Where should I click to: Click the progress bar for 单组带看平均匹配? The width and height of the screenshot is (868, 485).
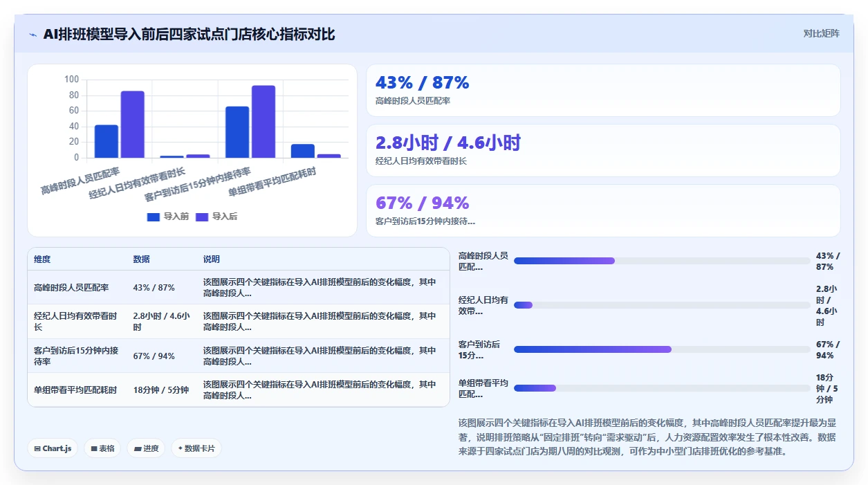(662, 388)
